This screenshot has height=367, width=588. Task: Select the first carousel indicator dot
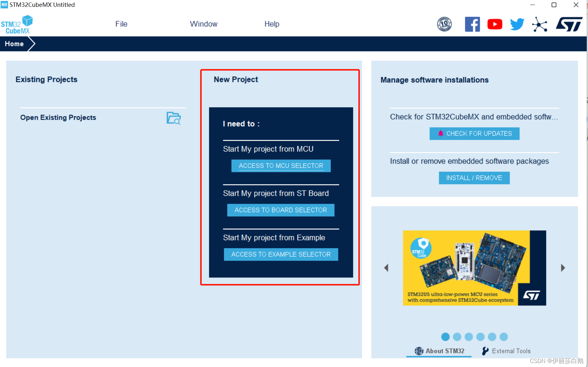coord(445,337)
